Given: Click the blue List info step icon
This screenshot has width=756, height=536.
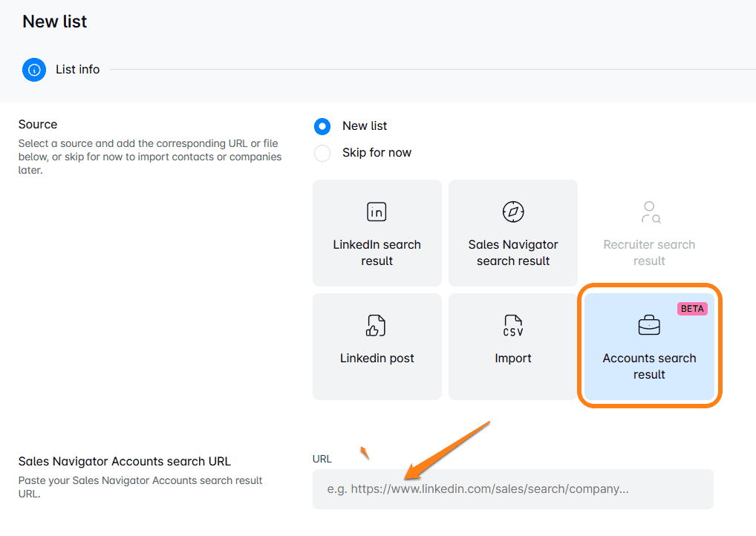Looking at the screenshot, I should point(33,69).
